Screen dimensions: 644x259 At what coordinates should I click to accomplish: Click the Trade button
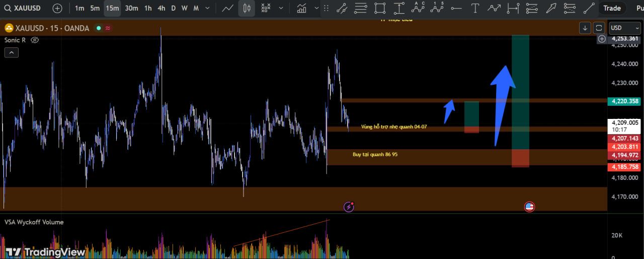click(612, 8)
